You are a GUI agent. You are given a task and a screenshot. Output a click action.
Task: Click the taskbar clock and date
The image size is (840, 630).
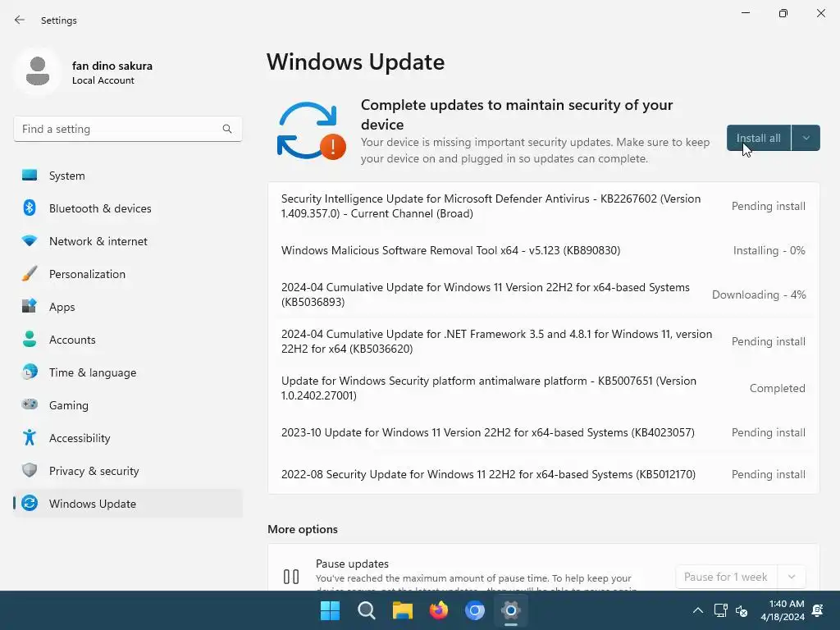click(x=783, y=610)
